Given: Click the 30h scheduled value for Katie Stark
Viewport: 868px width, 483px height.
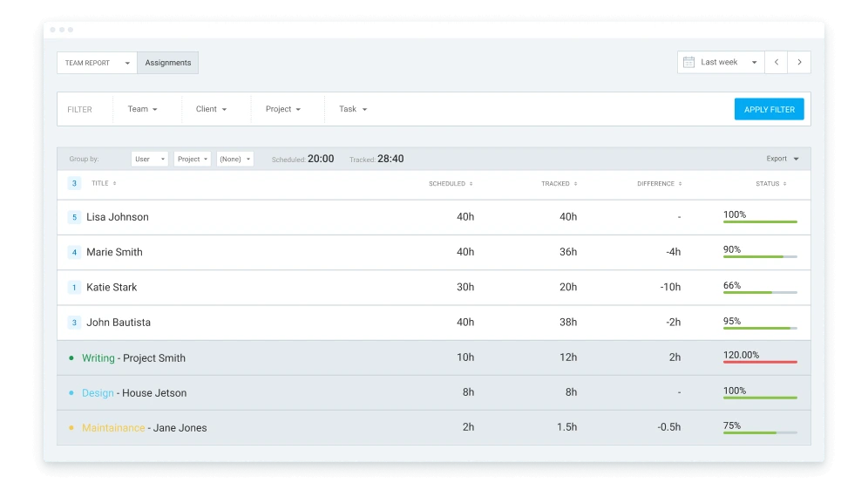Looking at the screenshot, I should click(x=465, y=287).
